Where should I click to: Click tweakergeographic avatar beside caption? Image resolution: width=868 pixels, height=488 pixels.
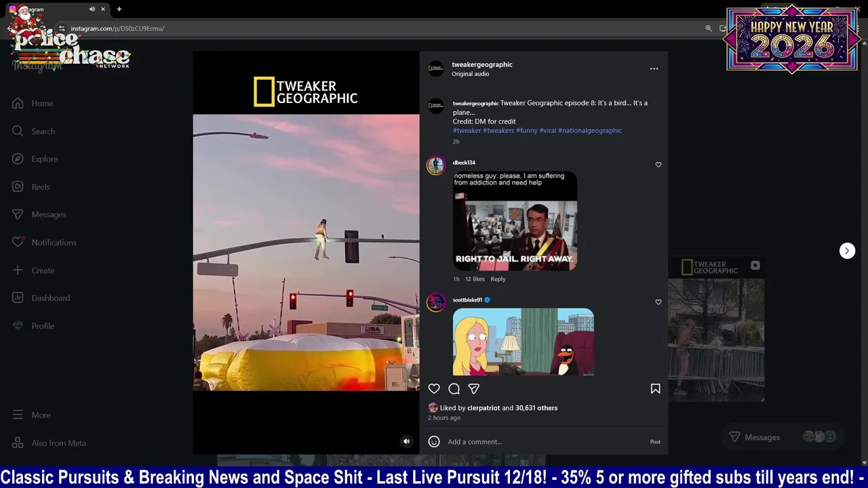[x=435, y=106]
